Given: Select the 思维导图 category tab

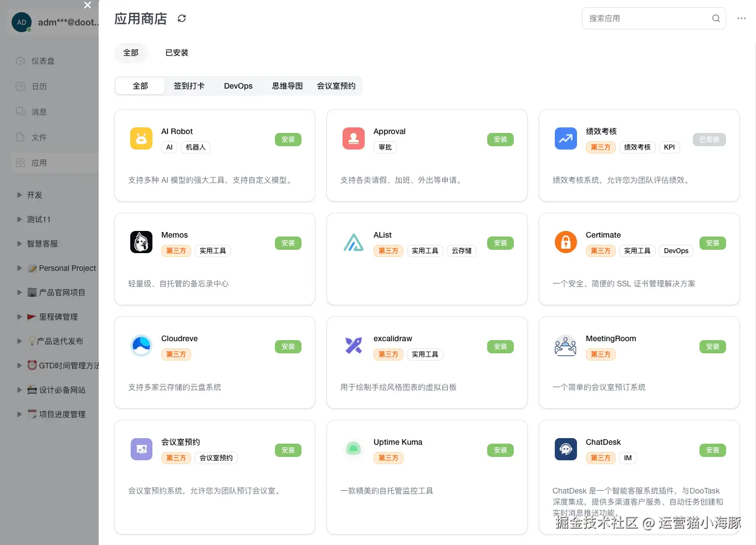Looking at the screenshot, I should 287,86.
